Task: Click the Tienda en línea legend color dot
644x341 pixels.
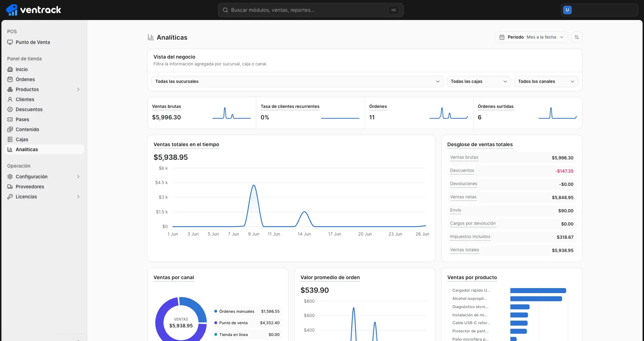Action: pyautogui.click(x=216, y=335)
